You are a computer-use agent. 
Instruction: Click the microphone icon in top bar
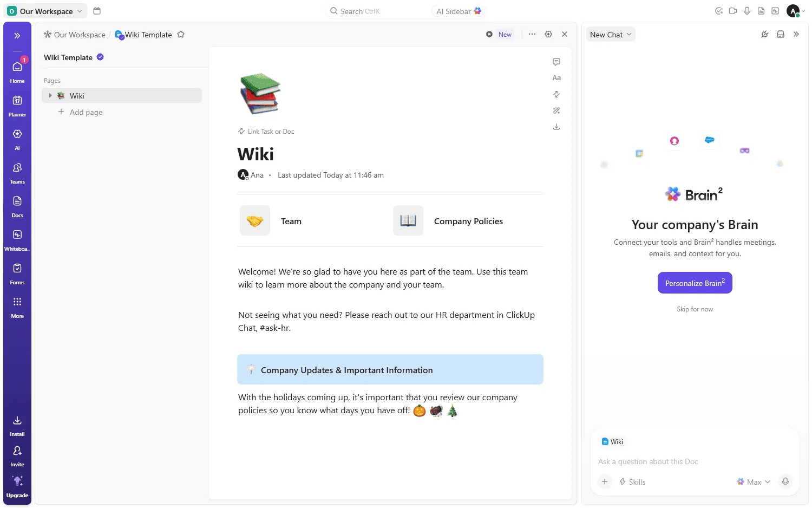[747, 11]
